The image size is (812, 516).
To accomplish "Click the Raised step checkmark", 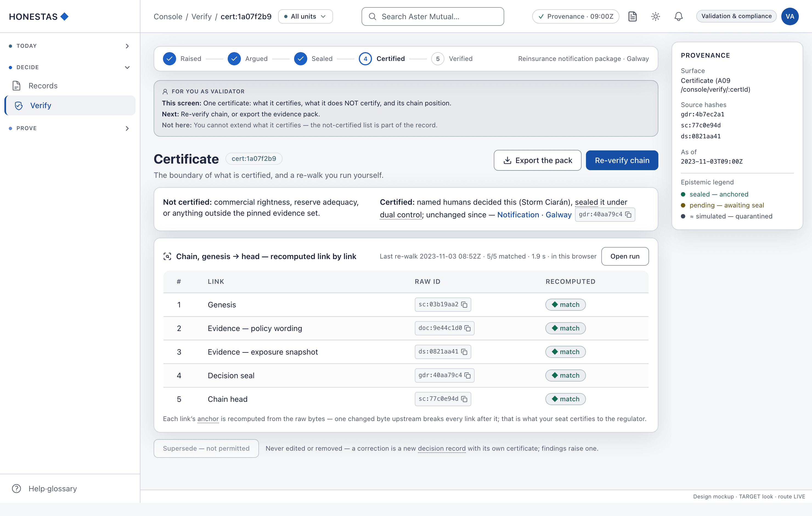I will coord(169,59).
